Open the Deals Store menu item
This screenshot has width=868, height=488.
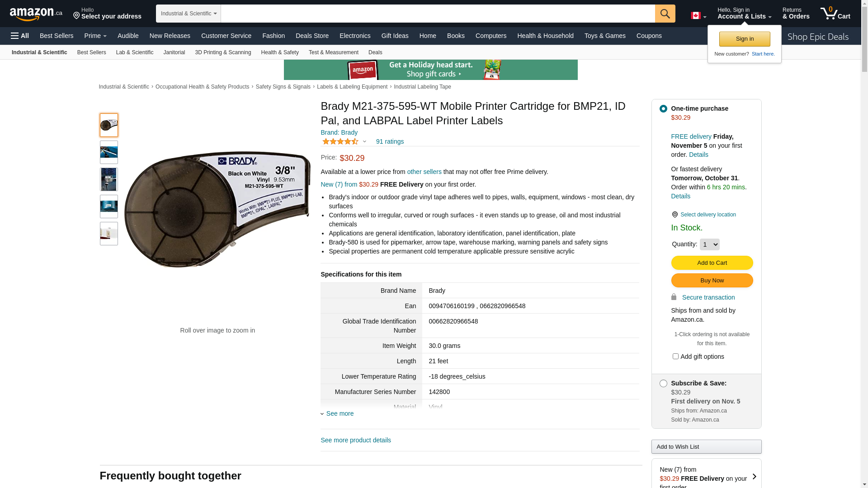click(312, 36)
